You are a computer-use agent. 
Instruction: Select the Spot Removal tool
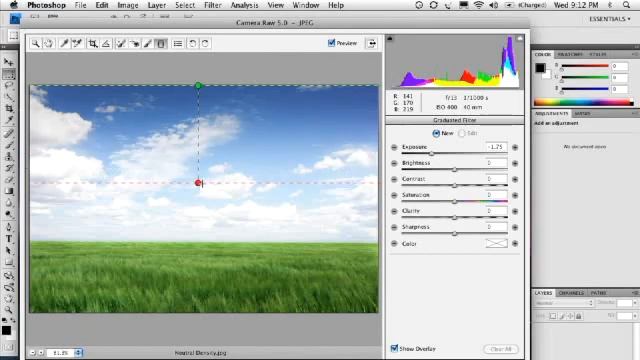pos(121,43)
